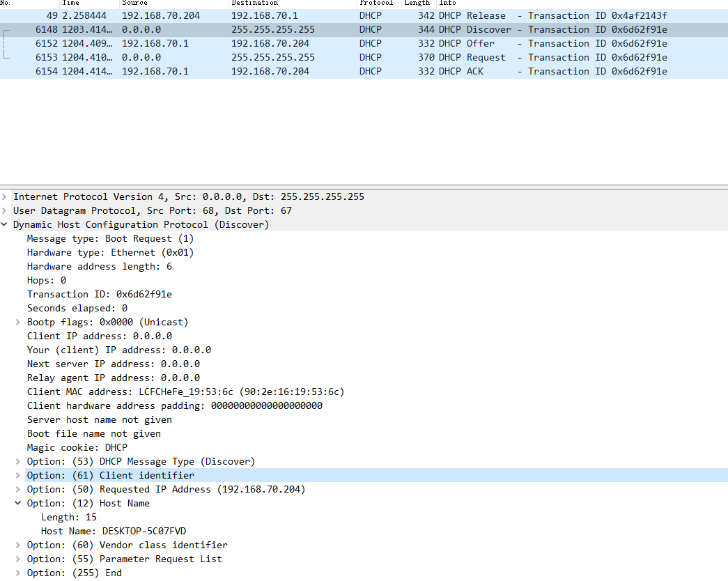Select the Client MAC address field
The image size is (728, 581).
point(185,392)
